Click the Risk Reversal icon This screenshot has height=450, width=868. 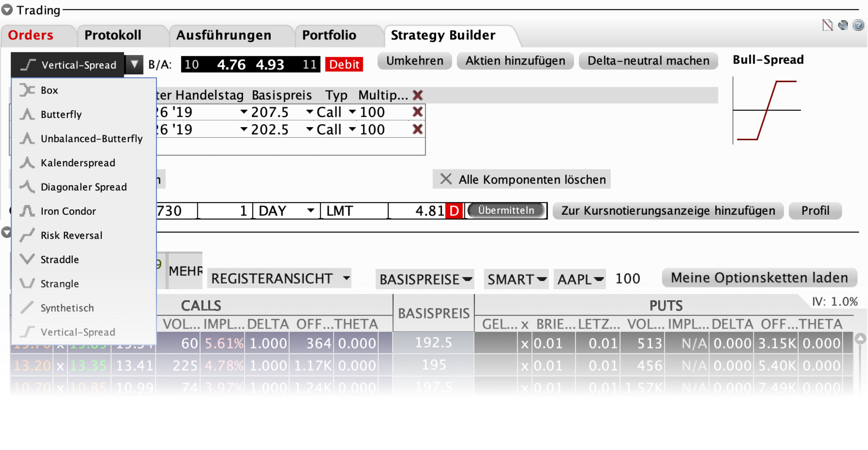coord(27,235)
